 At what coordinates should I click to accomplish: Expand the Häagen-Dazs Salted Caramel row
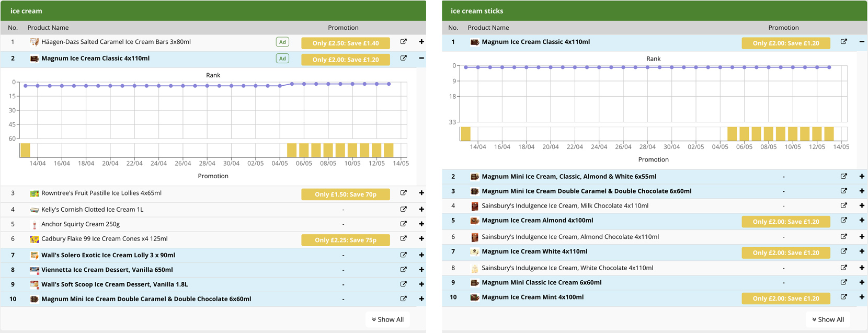tap(421, 42)
